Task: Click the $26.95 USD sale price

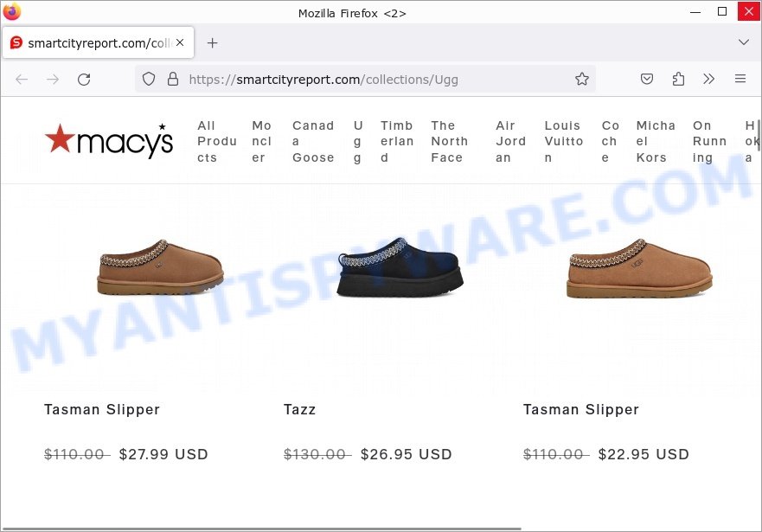Action: [407, 454]
